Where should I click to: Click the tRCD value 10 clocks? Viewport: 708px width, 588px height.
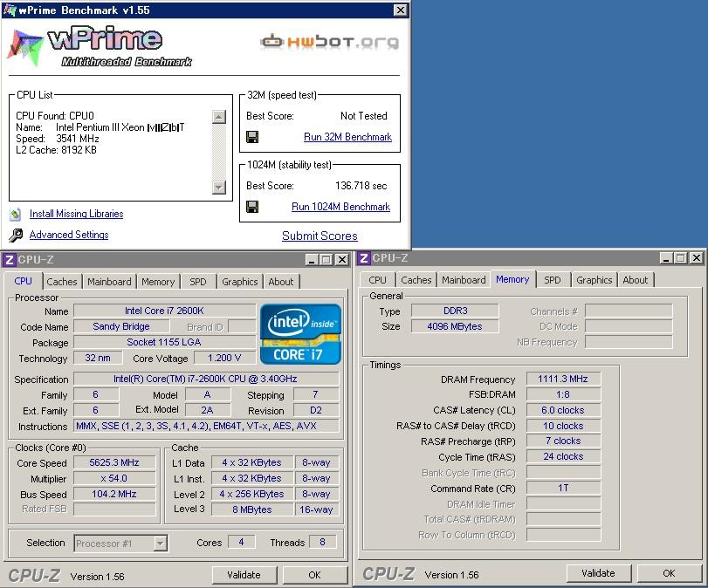tap(563, 426)
